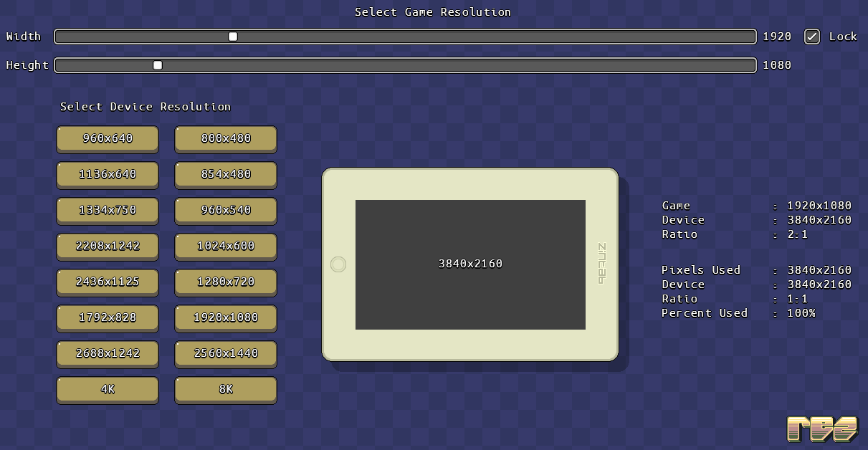Click the tablet's round home button

338,264
